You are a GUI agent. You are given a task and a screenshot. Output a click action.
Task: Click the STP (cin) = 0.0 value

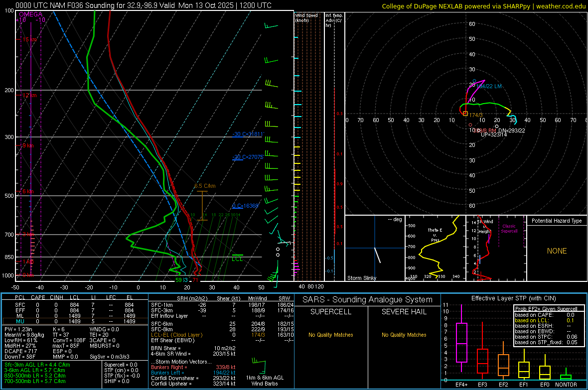[121, 370]
